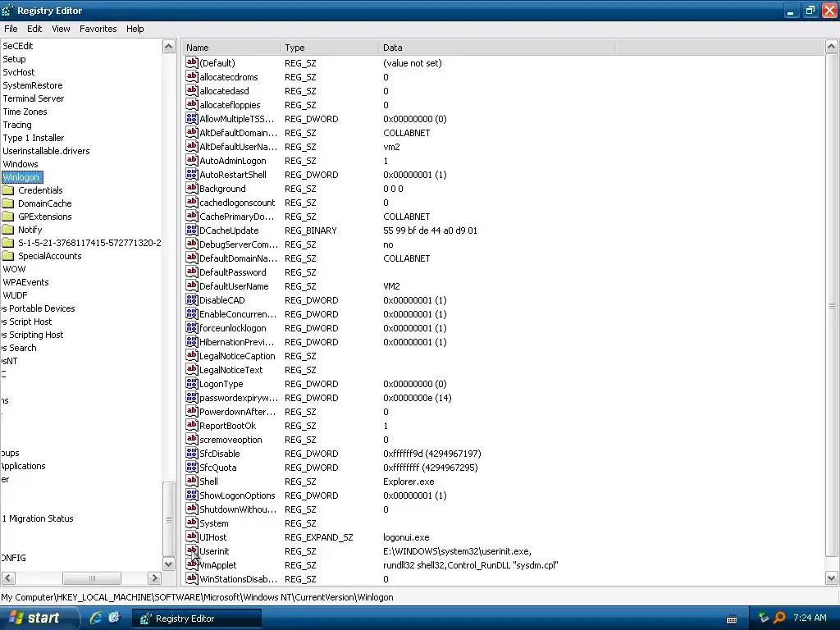Select the Time Zones key

click(x=25, y=112)
